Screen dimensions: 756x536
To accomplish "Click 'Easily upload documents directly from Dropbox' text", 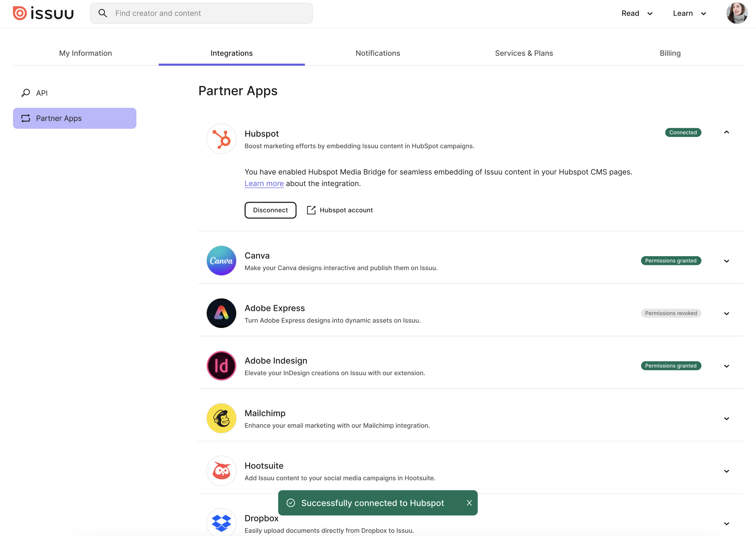I will tap(329, 531).
